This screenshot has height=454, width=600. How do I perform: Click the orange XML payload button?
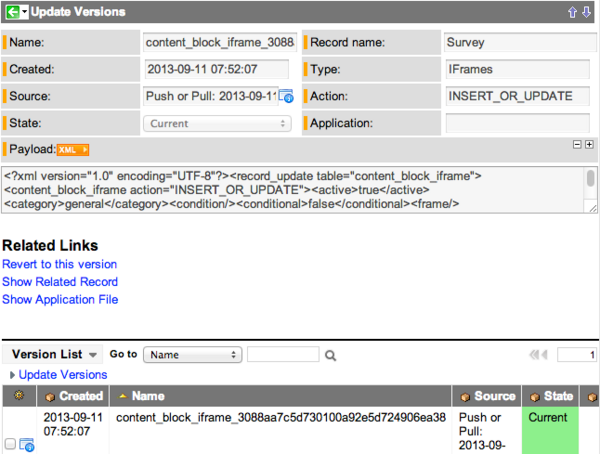coord(73,150)
